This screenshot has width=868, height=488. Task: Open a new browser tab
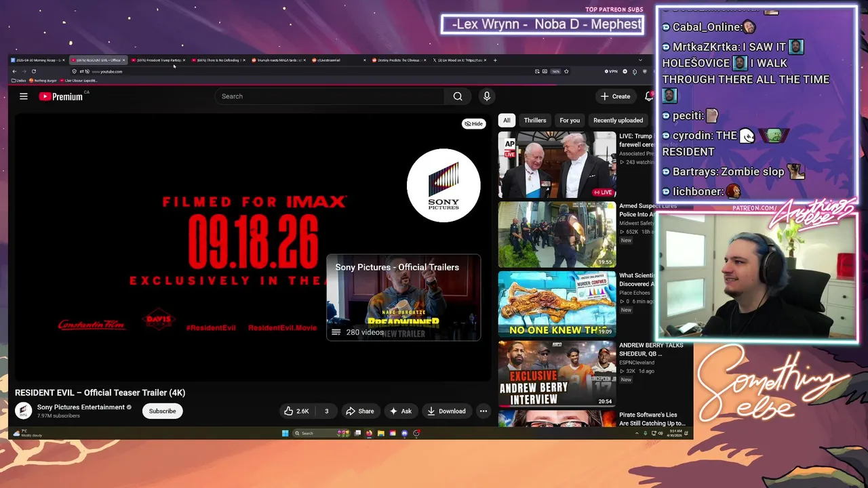coord(495,60)
